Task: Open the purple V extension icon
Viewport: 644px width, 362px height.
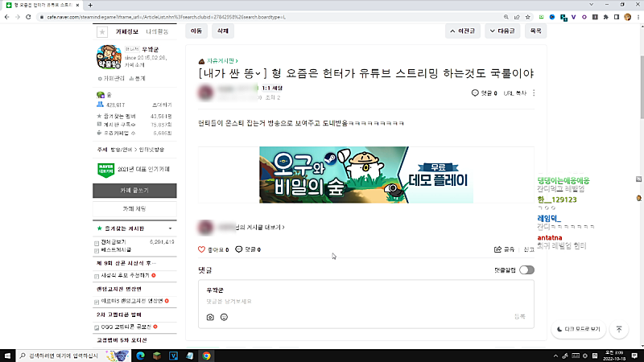Action: click(x=573, y=17)
